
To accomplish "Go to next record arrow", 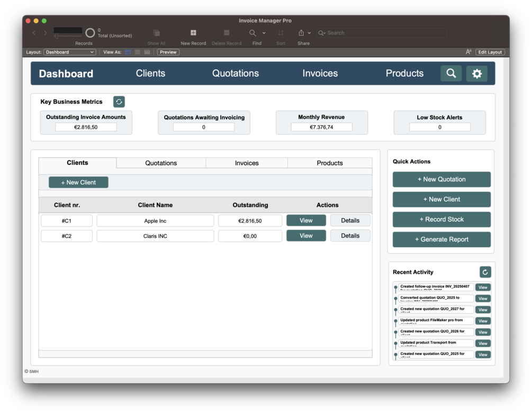I will point(45,33).
